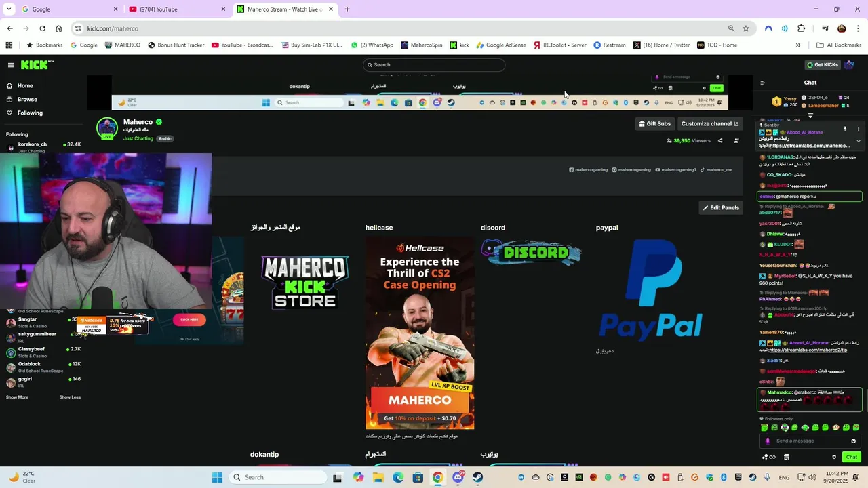Open All Bookmarks folder
The height and width of the screenshot is (488, 868).
tap(838, 45)
